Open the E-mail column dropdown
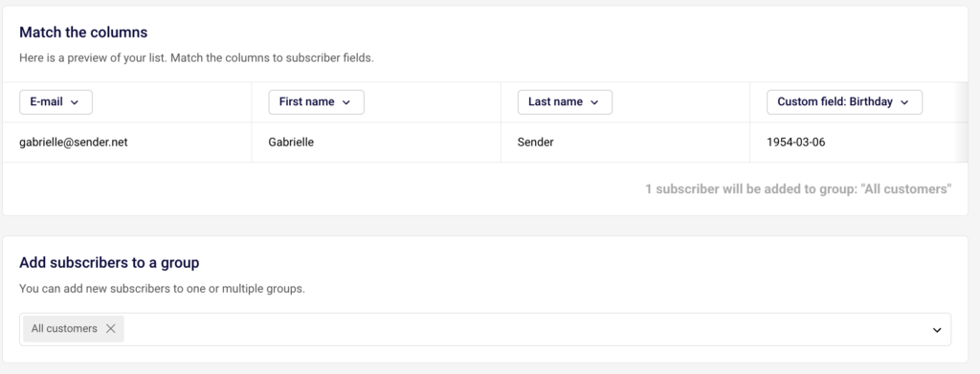The height and width of the screenshot is (374, 980). pyautogui.click(x=56, y=102)
